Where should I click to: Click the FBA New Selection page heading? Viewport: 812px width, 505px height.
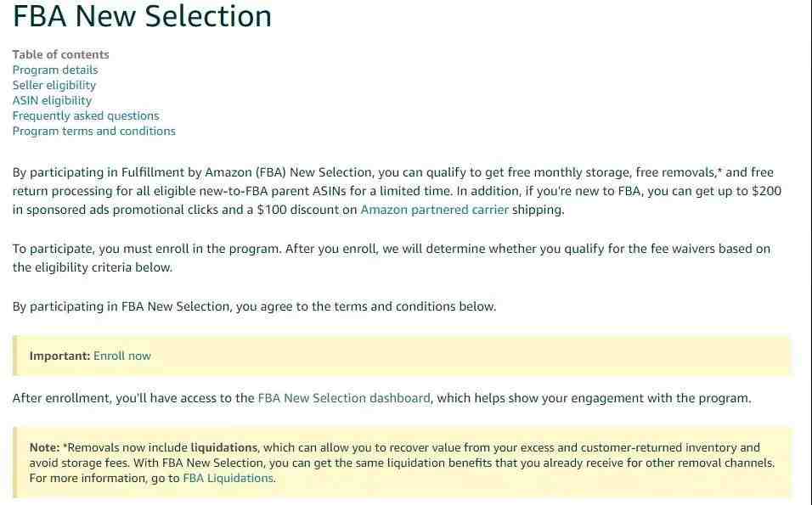click(x=142, y=15)
